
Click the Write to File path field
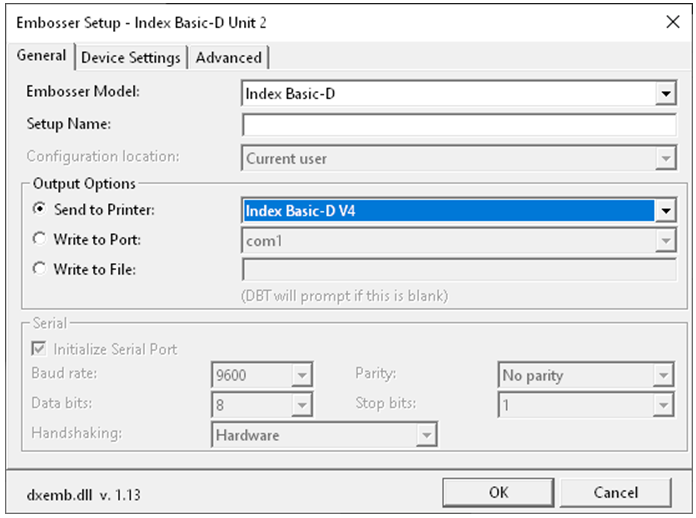coord(459,270)
